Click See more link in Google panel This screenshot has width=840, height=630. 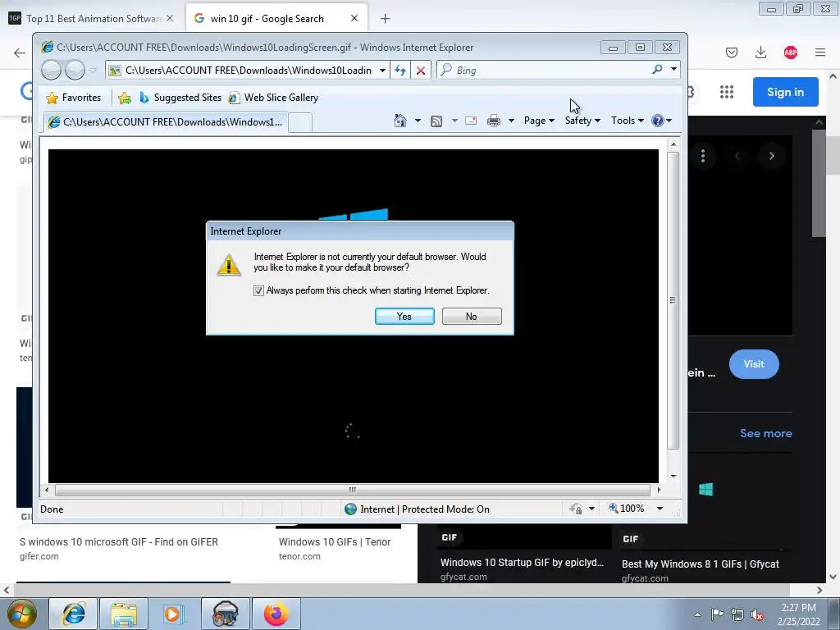765,433
